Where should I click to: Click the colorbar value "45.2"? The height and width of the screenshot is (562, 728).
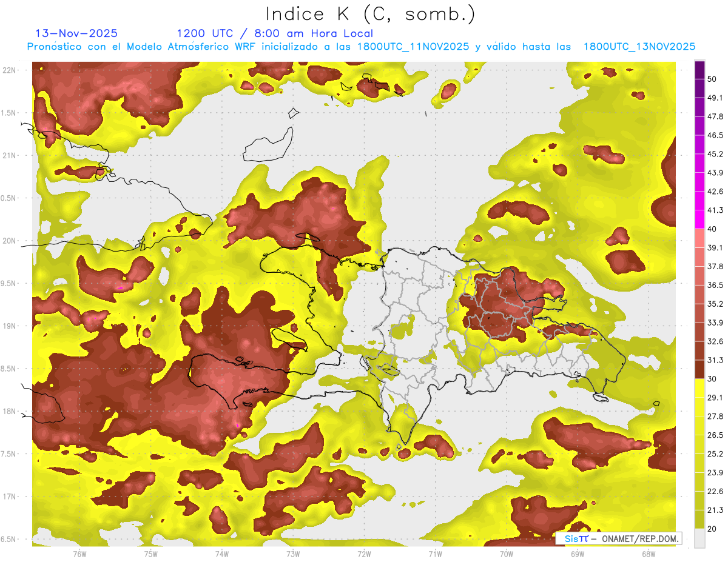pos(715,154)
